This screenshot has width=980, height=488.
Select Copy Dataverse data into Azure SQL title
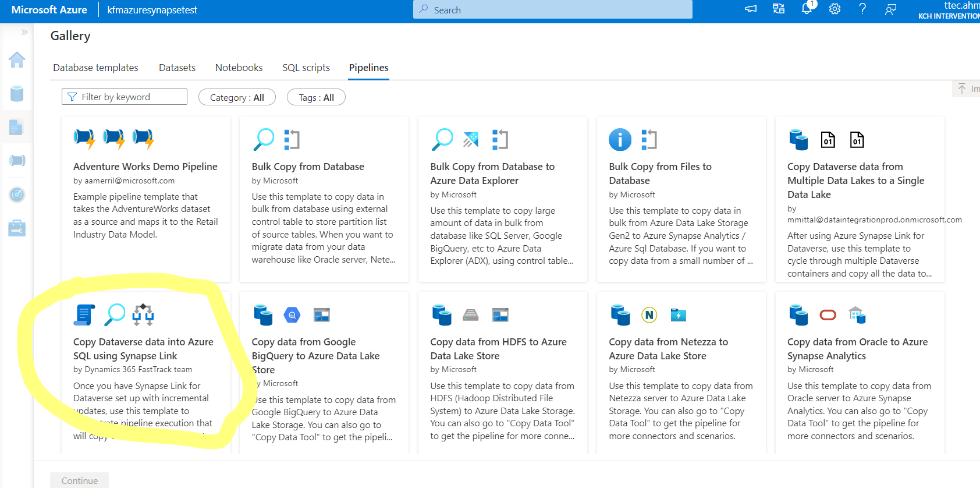coord(143,349)
